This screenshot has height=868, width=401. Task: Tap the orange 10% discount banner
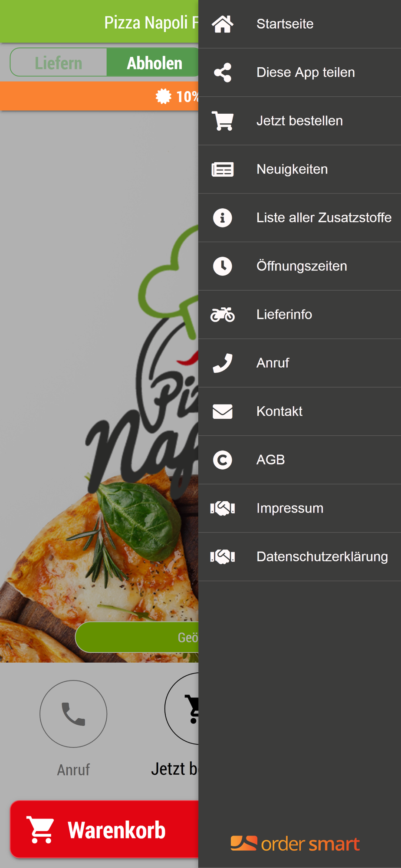(99, 96)
